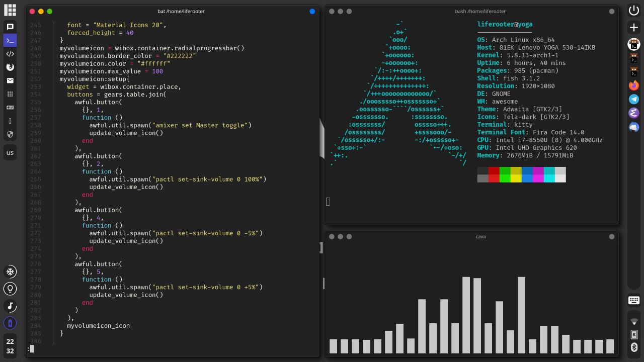Screen dimensions: 644x362
Task: Click the 'Memory: 2676MiB / 15791MiB' line
Action: [525, 155]
